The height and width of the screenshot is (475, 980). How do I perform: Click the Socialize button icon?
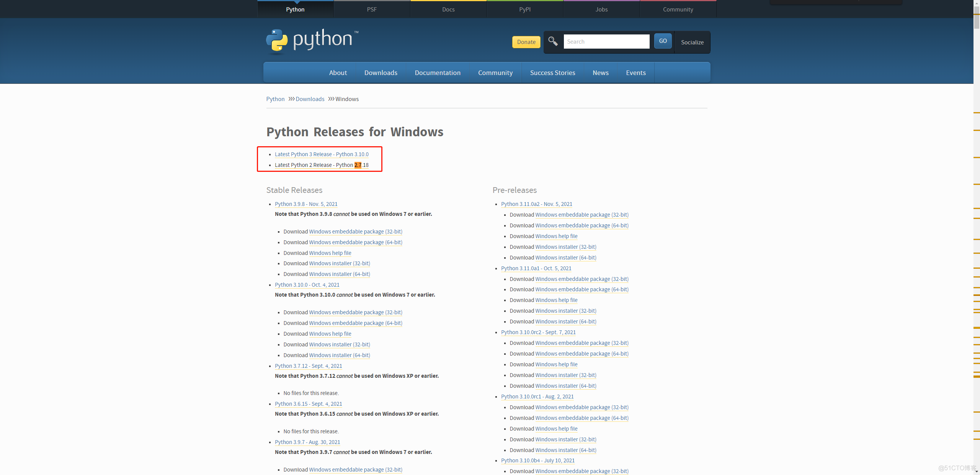click(x=693, y=42)
